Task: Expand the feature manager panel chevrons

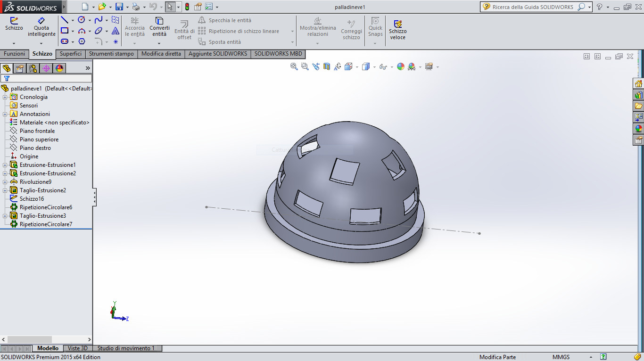Action: [x=88, y=68]
